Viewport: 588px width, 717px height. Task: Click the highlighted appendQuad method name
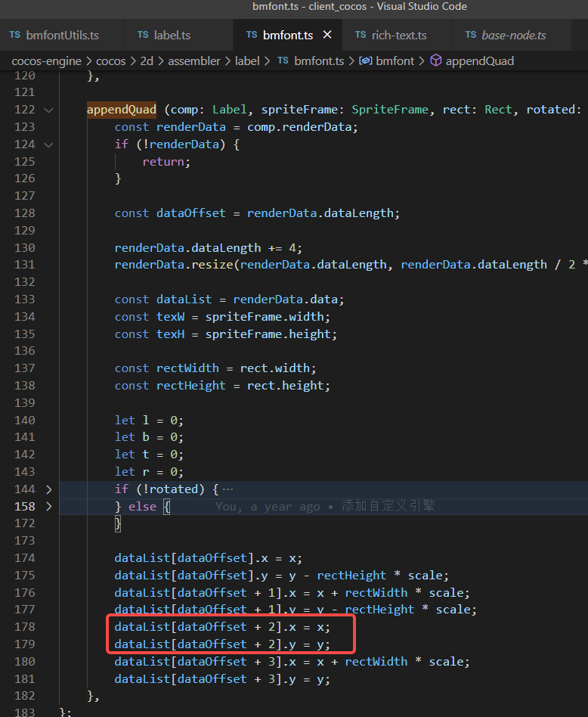(x=122, y=110)
